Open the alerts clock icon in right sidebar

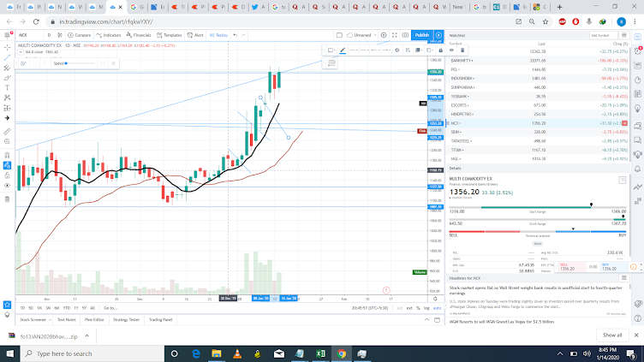point(637,51)
